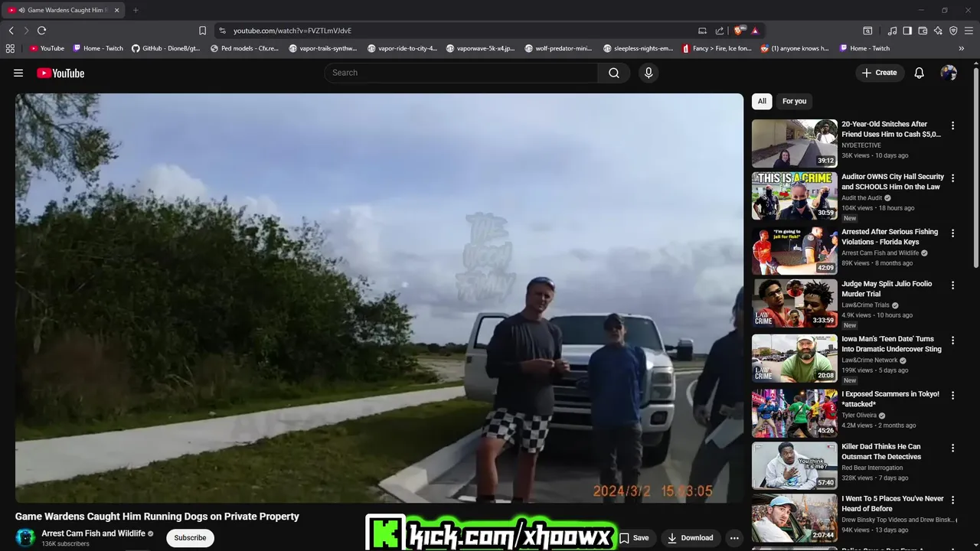The height and width of the screenshot is (551, 980).
Task: Open the YouTube bookmark
Action: (x=47, y=48)
